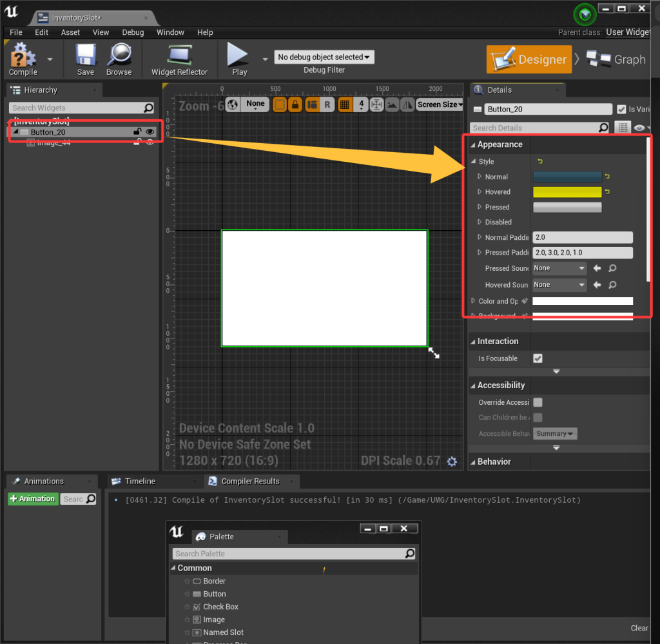Start Play from the main toolbar
The image size is (660, 644).
[x=238, y=59]
